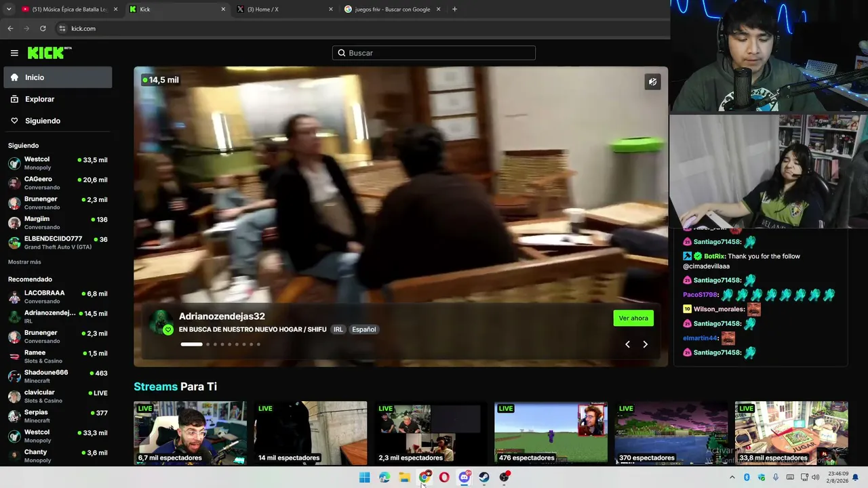Go to next featured stream
This screenshot has height=488, width=868.
[x=645, y=344]
